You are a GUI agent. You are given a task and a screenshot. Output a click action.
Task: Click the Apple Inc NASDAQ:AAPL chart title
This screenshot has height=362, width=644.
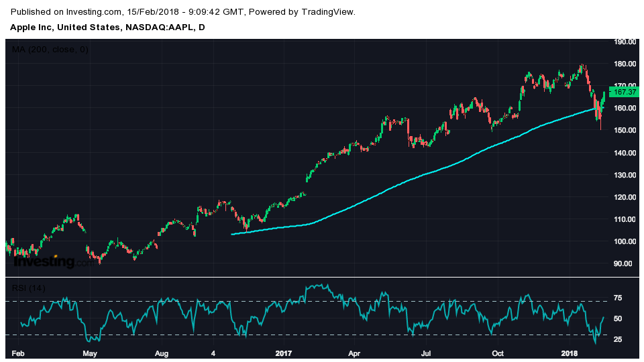pyautogui.click(x=107, y=27)
